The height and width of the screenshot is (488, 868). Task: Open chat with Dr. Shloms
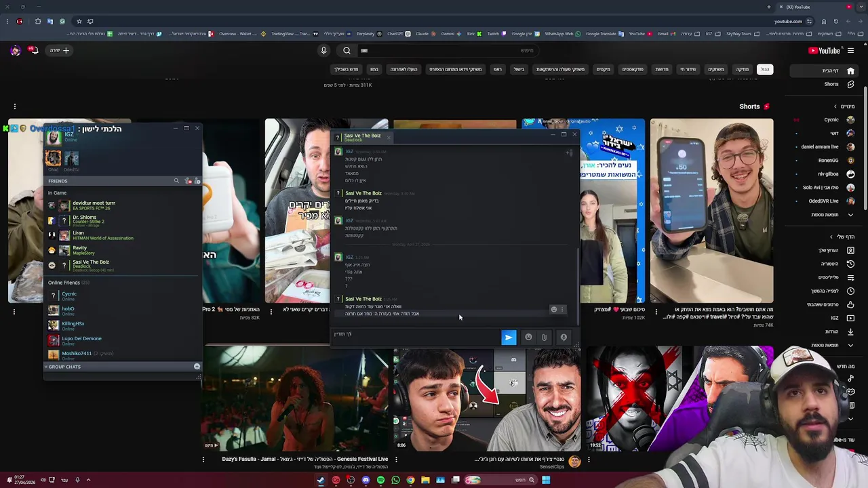coord(122,220)
